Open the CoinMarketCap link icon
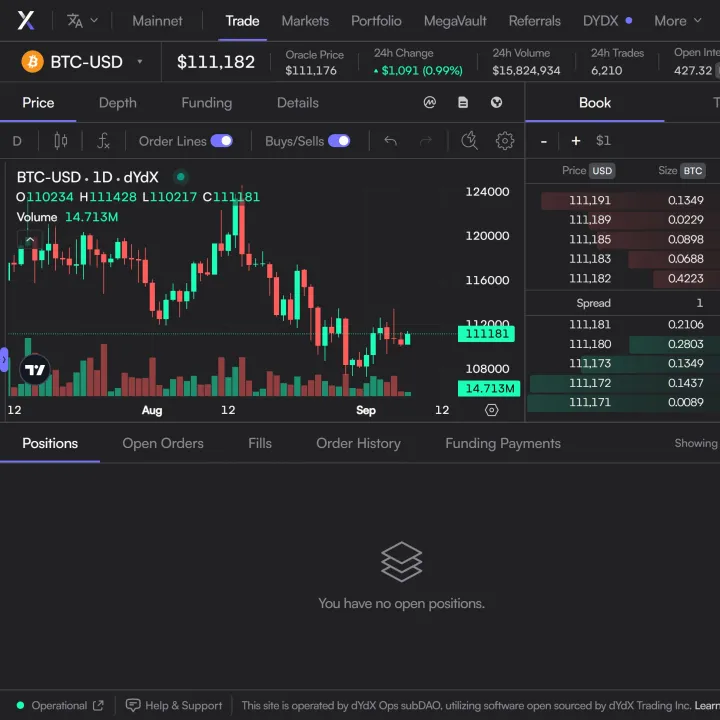 click(430, 102)
